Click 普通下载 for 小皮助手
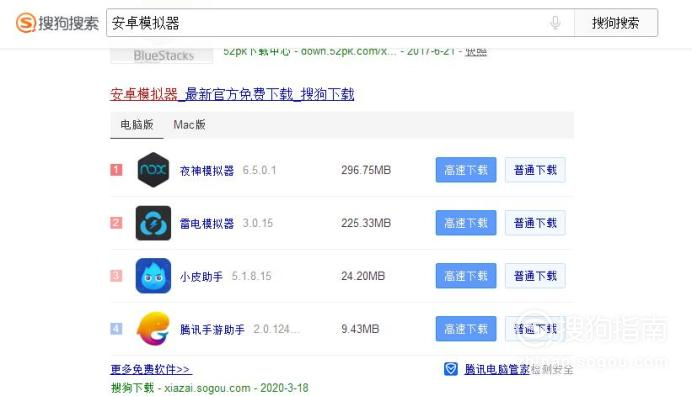This screenshot has width=692, height=396. click(535, 275)
